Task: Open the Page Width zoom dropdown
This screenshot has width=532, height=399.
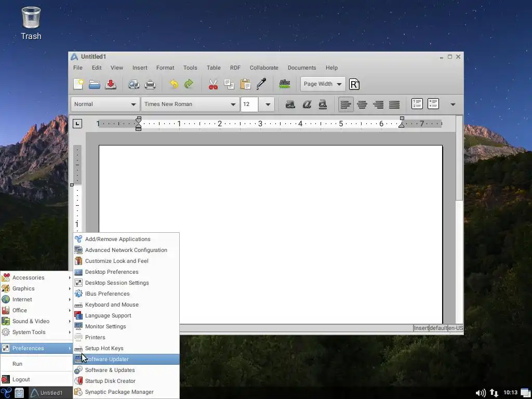Action: tap(323, 84)
